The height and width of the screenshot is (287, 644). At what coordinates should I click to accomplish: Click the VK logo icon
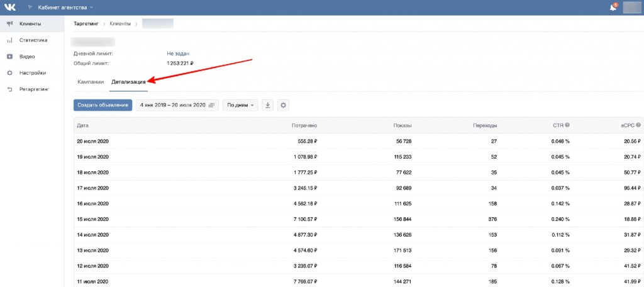pyautogui.click(x=11, y=8)
